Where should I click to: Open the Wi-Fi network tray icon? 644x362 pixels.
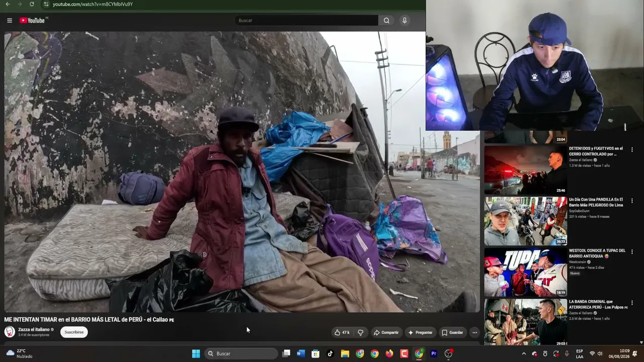pyautogui.click(x=592, y=353)
